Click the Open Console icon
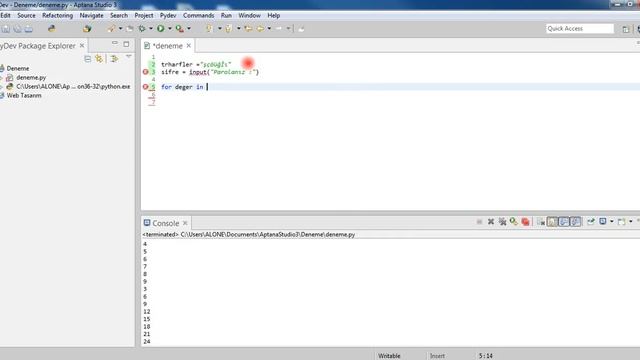This screenshot has width=640, height=360. (621, 222)
